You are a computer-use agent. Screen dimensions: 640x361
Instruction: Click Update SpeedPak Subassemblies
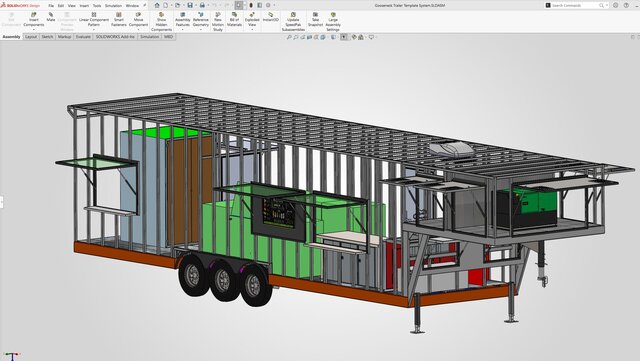click(x=293, y=22)
